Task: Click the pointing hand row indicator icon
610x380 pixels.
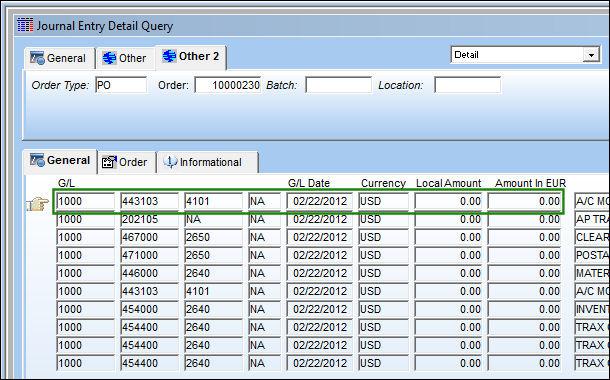Action: click(x=37, y=204)
